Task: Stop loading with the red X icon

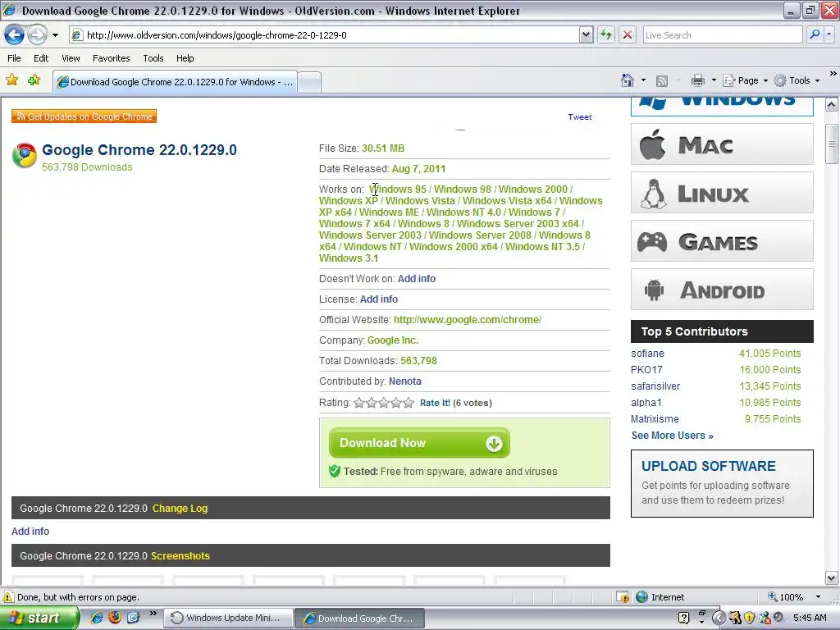Action: point(628,35)
